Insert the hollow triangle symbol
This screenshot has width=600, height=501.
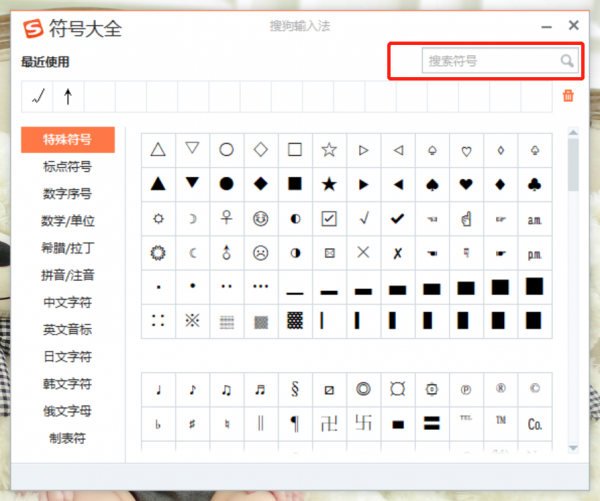(158, 150)
